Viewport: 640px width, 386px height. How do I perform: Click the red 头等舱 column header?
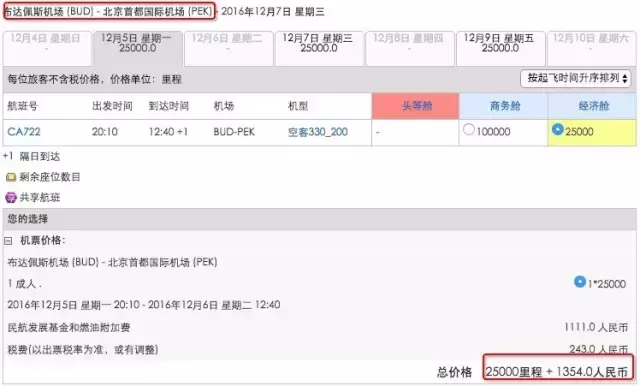(x=416, y=106)
